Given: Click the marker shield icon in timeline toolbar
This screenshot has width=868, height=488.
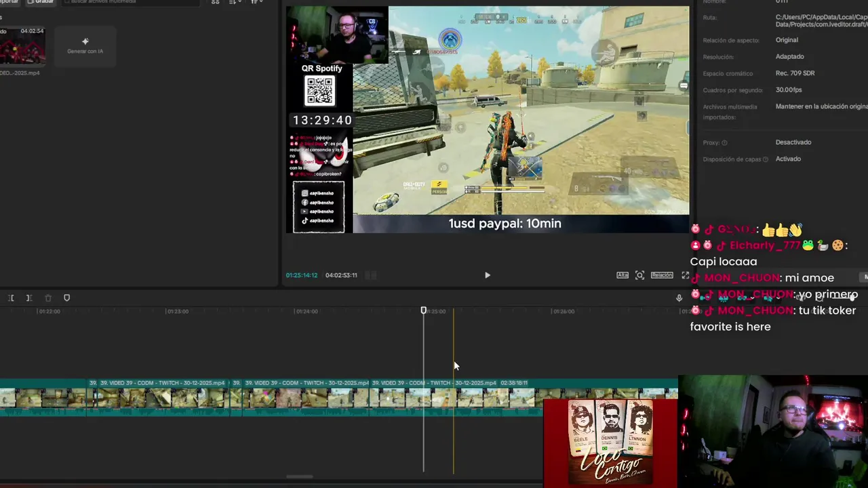Looking at the screenshot, I should tap(66, 298).
